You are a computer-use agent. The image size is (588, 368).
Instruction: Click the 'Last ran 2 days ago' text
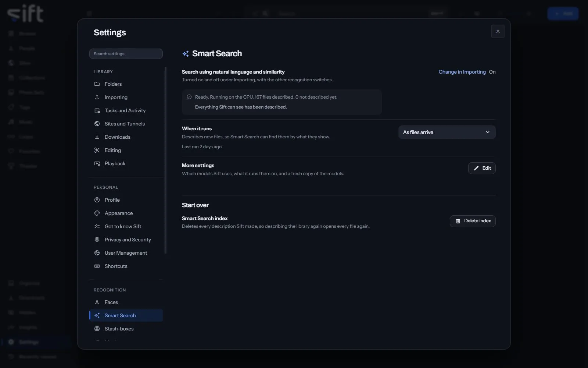202,146
